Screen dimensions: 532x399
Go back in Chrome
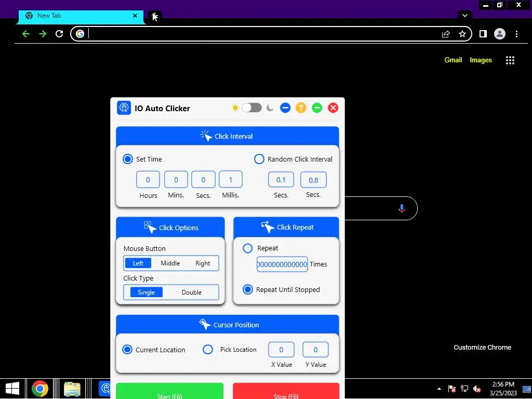tap(26, 34)
